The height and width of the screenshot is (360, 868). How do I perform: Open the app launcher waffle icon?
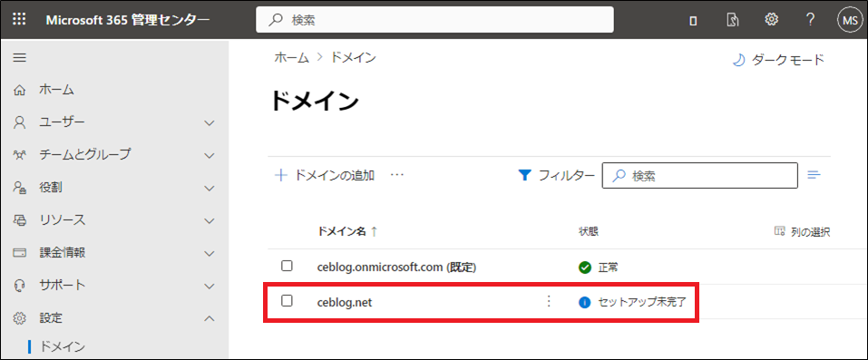[19, 20]
